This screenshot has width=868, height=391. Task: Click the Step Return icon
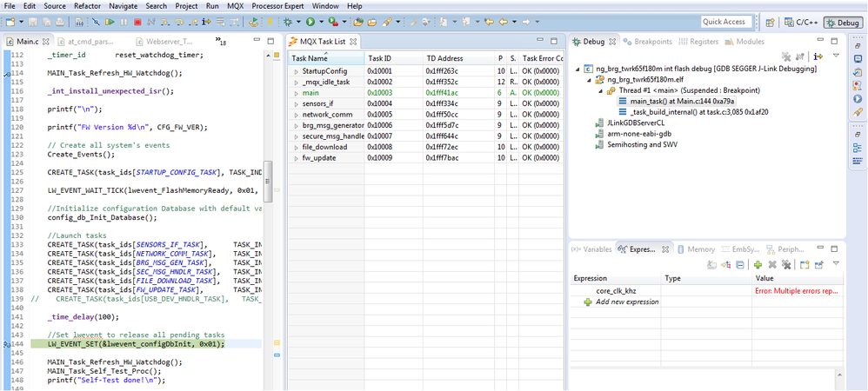pyautogui.click(x=192, y=22)
